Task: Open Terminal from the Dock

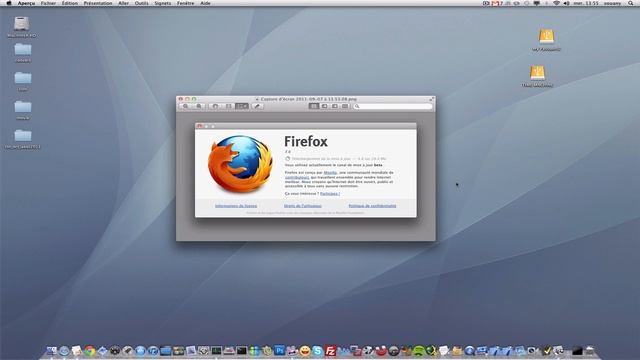Action: (242, 351)
